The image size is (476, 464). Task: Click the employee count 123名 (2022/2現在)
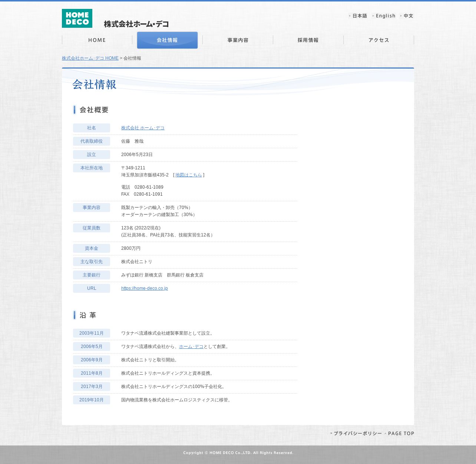[141, 228]
